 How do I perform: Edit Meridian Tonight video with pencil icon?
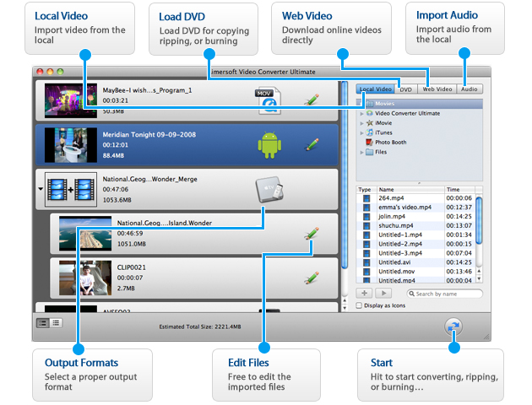click(312, 144)
